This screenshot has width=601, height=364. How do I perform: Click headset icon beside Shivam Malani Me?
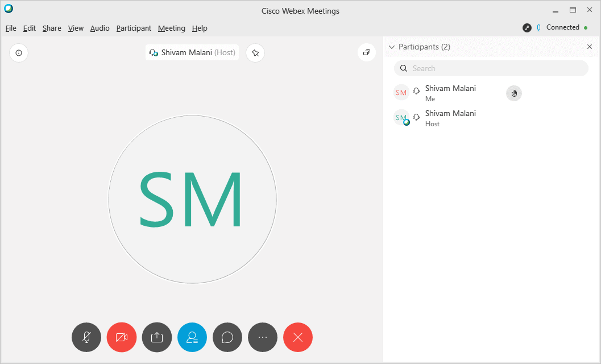tap(416, 92)
